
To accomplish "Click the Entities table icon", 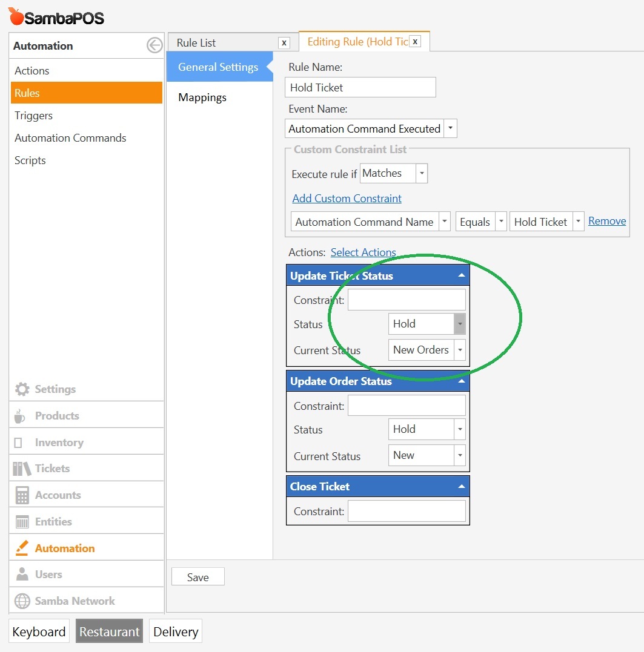I will (x=22, y=521).
